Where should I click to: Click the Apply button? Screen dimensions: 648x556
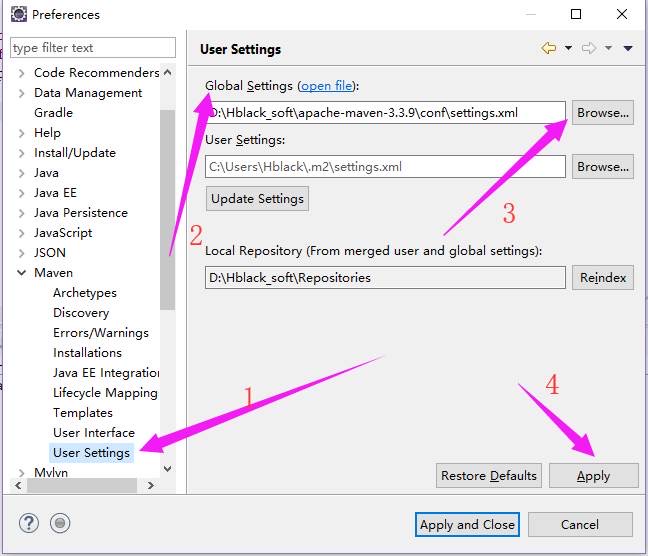(593, 476)
